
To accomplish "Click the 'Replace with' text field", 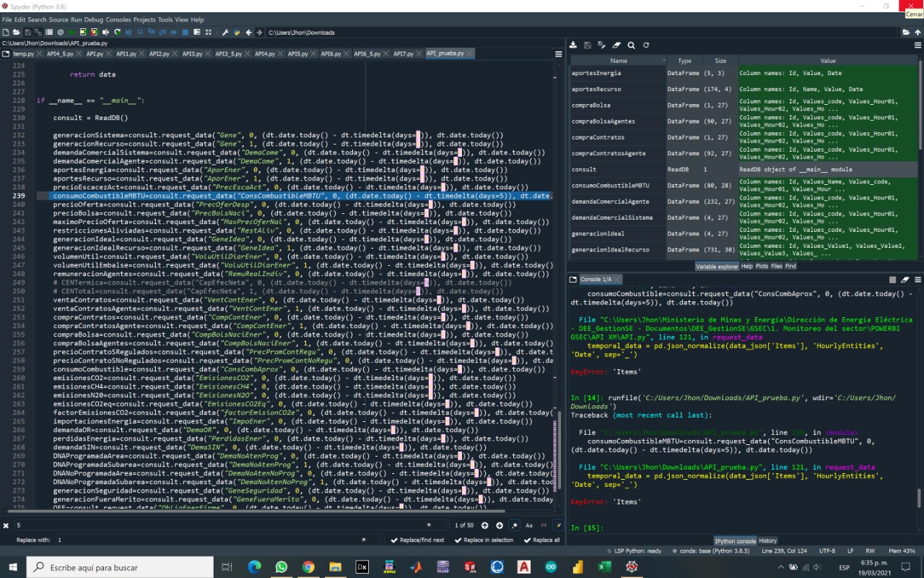I will click(x=217, y=540).
